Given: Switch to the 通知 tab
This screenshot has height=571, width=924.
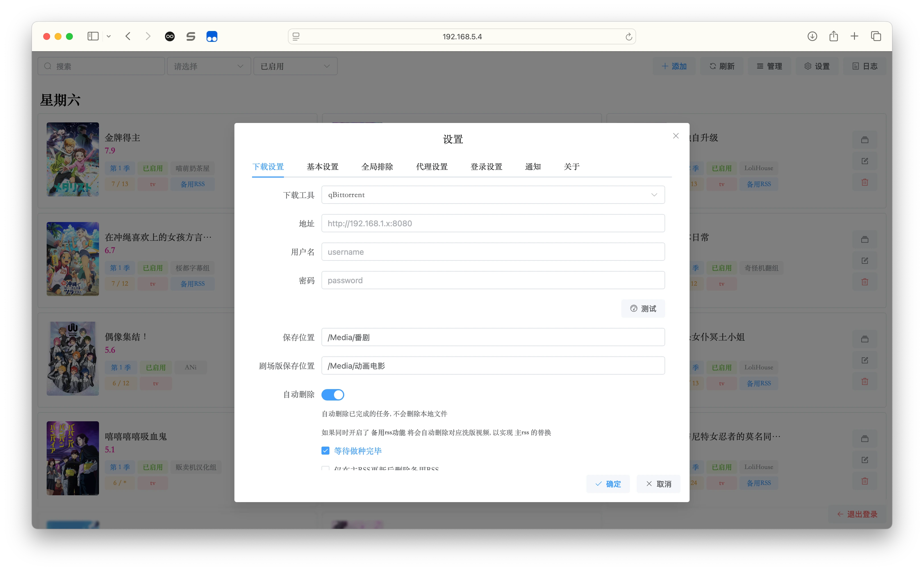Looking at the screenshot, I should pyautogui.click(x=533, y=167).
